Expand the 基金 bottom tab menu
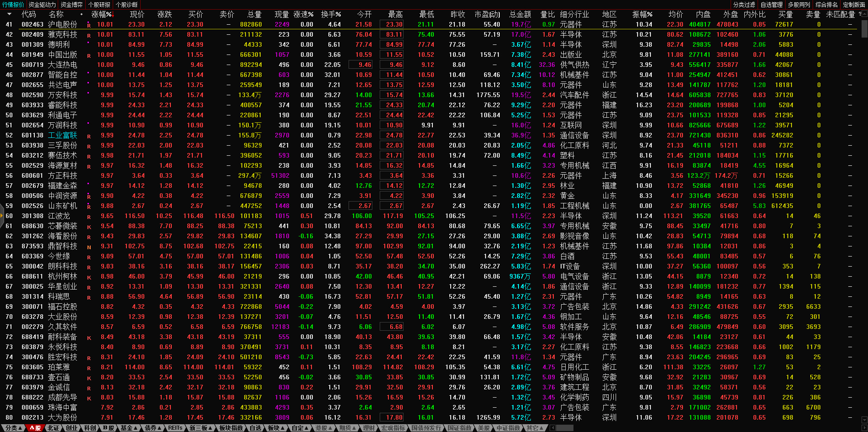This screenshot has height=432, width=868. 129,428
